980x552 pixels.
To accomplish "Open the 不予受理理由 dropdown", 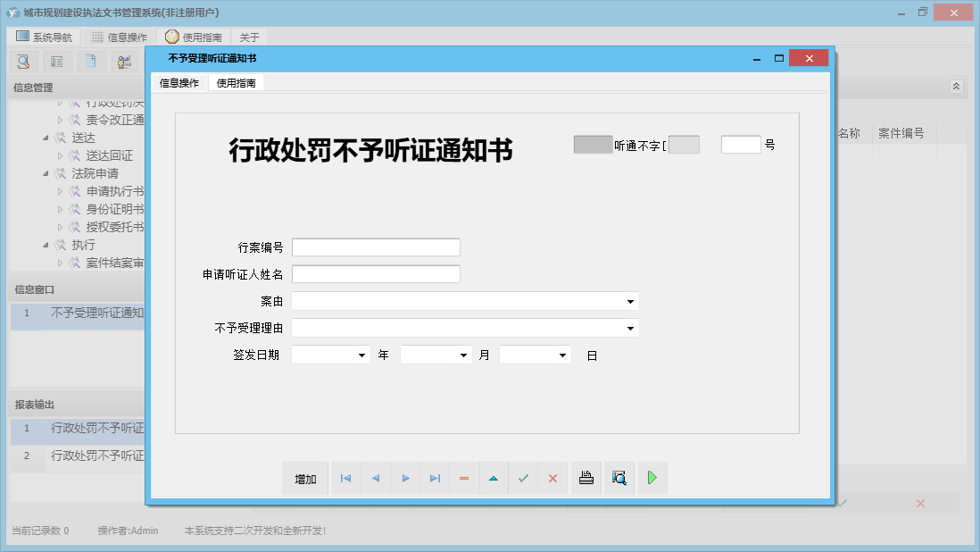I will coord(631,328).
